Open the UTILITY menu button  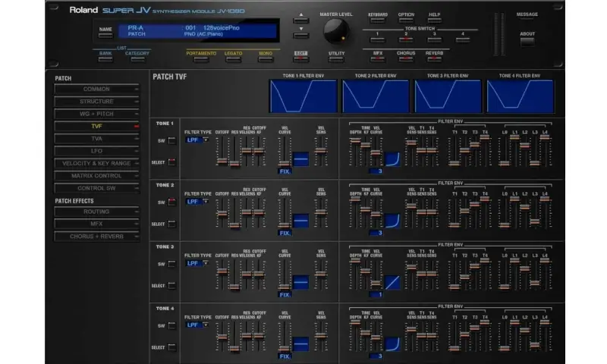[336, 59]
